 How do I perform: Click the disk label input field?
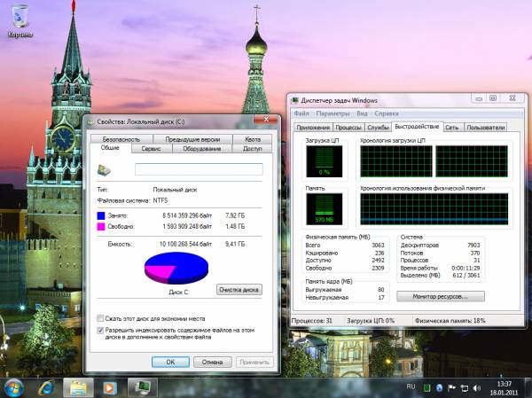coord(199,169)
